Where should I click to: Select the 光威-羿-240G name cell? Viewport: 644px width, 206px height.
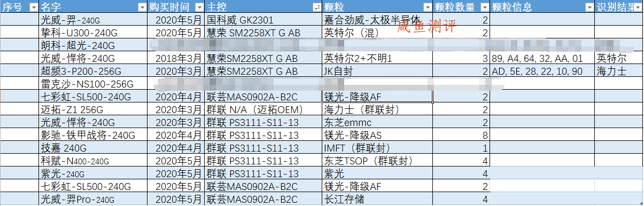coord(94,20)
